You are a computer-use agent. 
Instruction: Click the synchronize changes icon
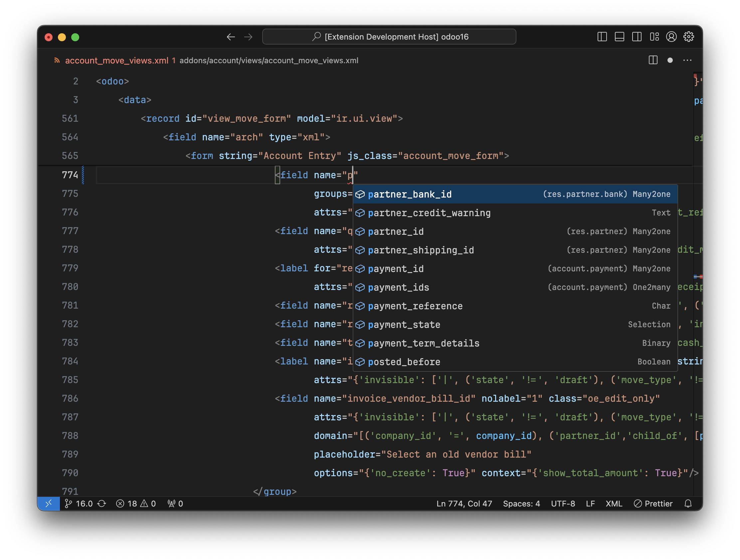102,503
